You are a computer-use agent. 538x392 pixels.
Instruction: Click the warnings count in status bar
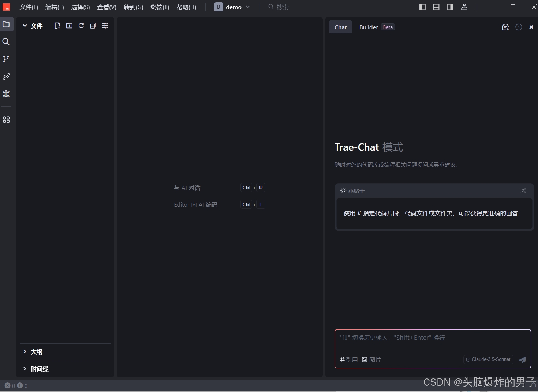(x=22, y=385)
